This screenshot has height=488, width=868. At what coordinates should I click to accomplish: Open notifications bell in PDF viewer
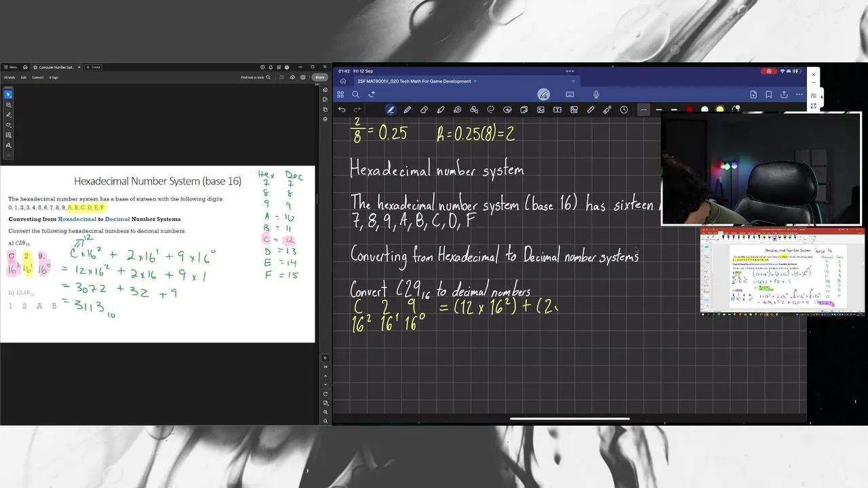[271, 67]
